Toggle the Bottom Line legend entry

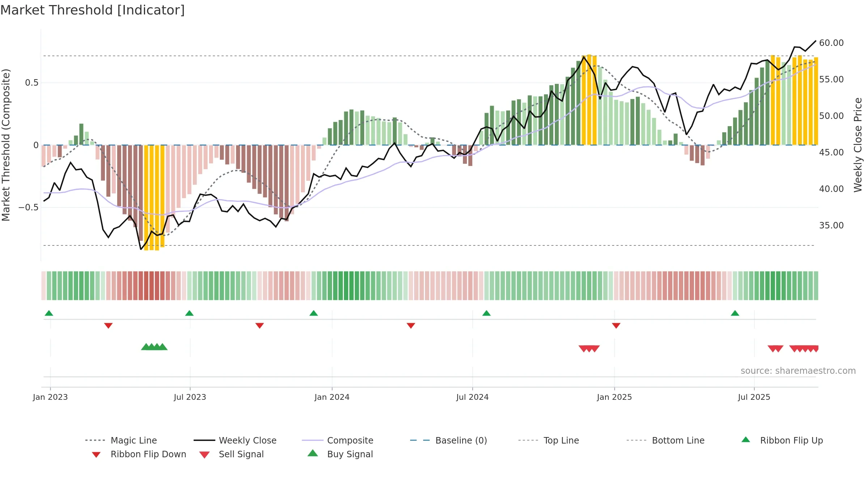pyautogui.click(x=665, y=440)
